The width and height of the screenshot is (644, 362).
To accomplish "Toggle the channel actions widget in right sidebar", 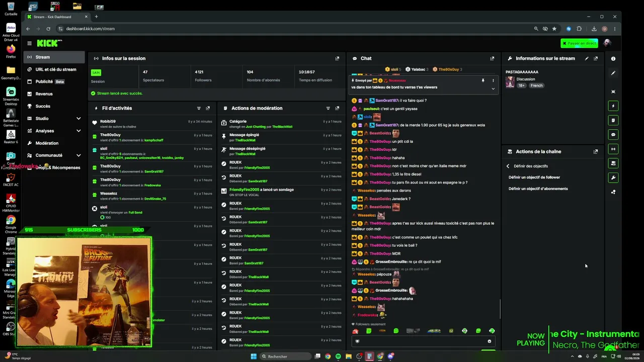I will [613, 163].
